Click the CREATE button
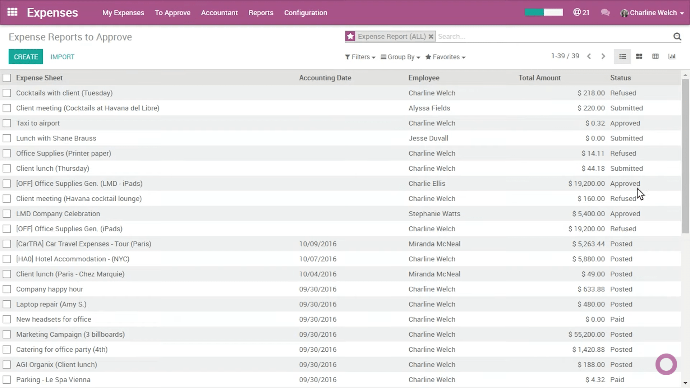This screenshot has width=690, height=388. [26, 56]
